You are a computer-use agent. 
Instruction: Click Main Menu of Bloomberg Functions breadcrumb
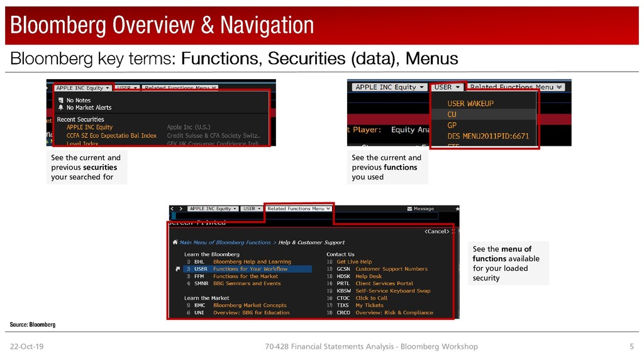[225, 242]
